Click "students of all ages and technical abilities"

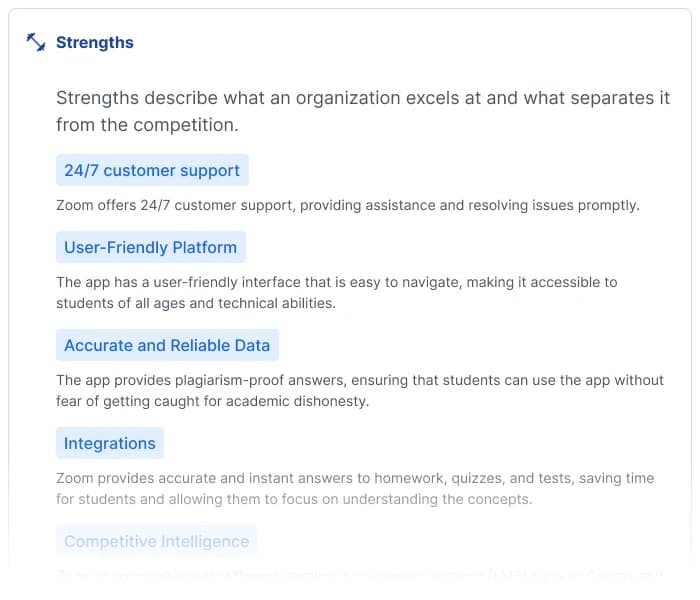[195, 303]
